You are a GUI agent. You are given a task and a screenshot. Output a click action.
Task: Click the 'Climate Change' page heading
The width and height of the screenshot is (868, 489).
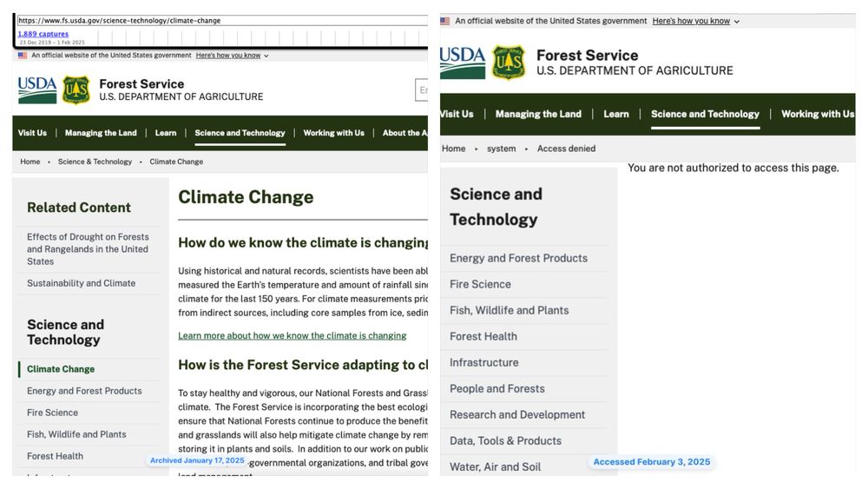click(x=246, y=197)
